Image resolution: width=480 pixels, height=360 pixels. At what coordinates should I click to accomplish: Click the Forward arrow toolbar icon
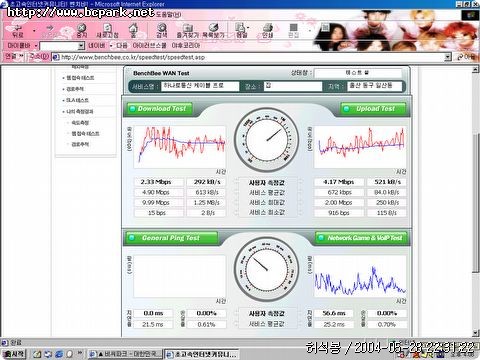(x=49, y=30)
